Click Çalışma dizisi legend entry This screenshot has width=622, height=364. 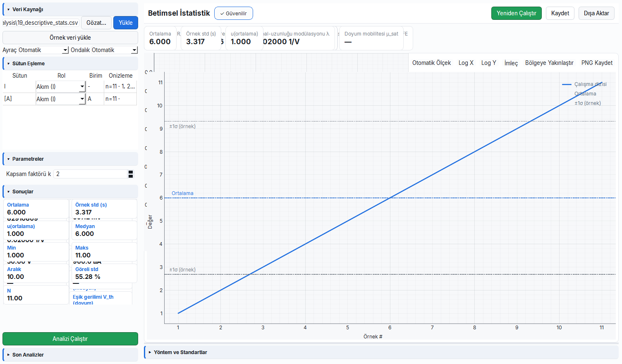[x=584, y=84]
